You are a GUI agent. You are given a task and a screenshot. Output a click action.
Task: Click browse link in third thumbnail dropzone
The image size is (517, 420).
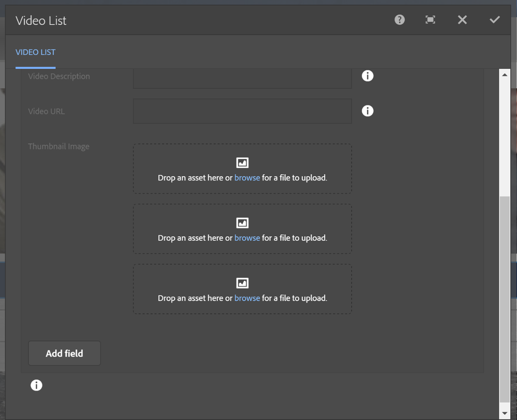[x=247, y=298]
